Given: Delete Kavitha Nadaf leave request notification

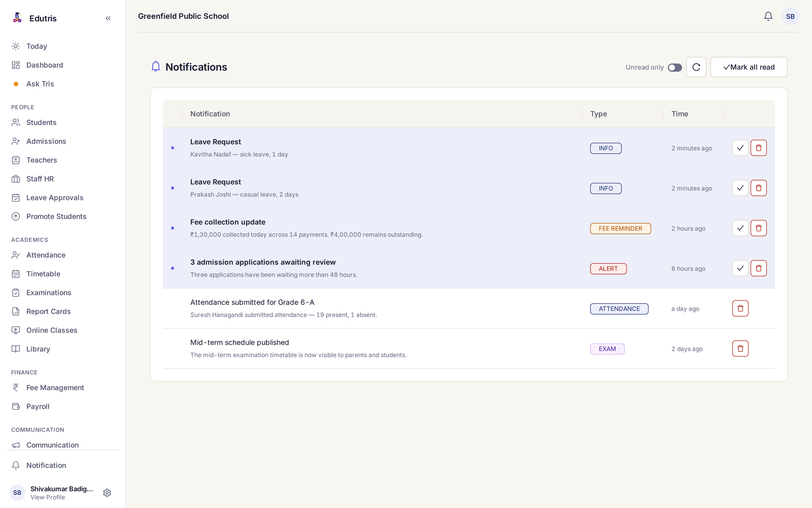Looking at the screenshot, I should coord(758,148).
